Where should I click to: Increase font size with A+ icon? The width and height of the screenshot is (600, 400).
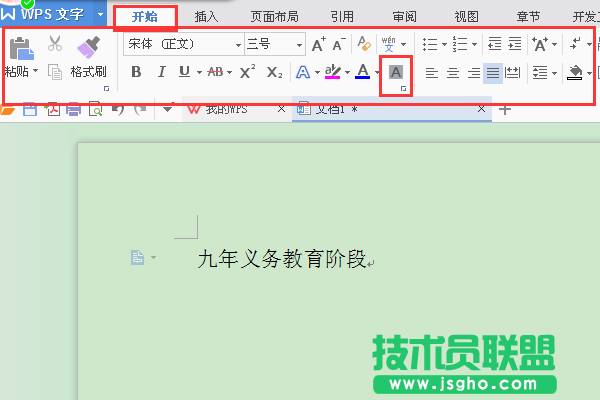tap(318, 44)
